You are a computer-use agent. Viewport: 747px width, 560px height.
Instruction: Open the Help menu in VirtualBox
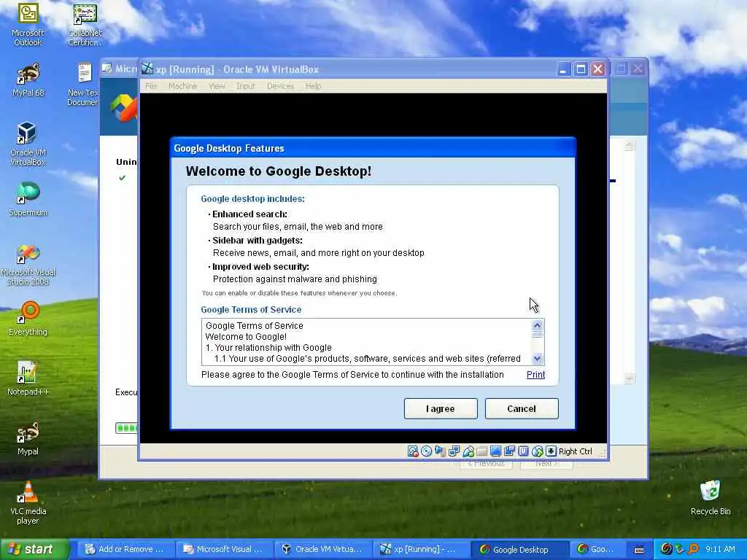point(313,86)
